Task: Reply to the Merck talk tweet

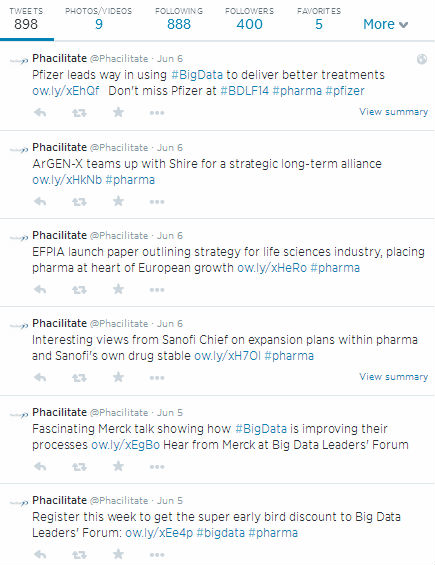Action: (40, 467)
